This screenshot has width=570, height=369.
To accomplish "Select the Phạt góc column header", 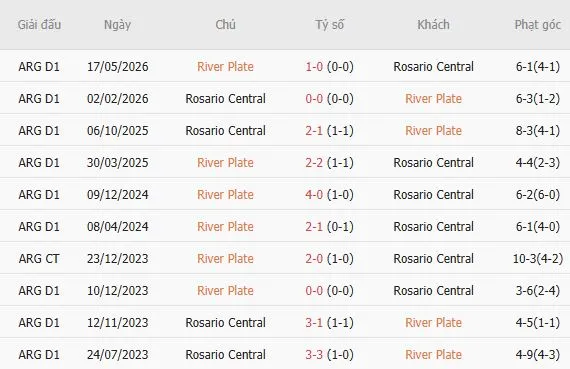I will coord(538,25).
